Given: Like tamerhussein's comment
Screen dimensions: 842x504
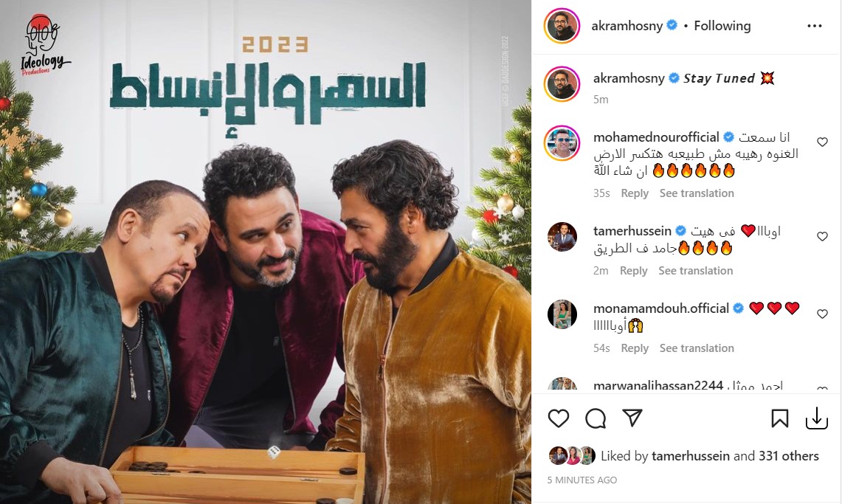Looking at the screenshot, I should 822,236.
